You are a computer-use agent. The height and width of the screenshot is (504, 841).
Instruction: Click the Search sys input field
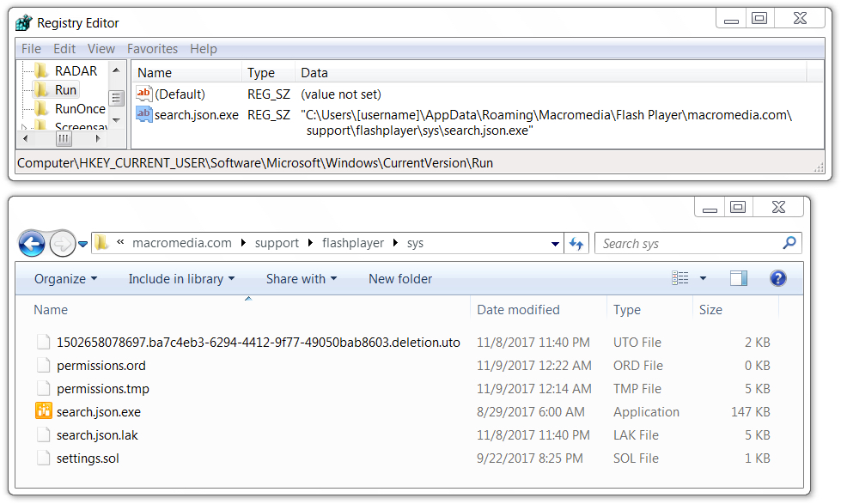pyautogui.click(x=689, y=244)
